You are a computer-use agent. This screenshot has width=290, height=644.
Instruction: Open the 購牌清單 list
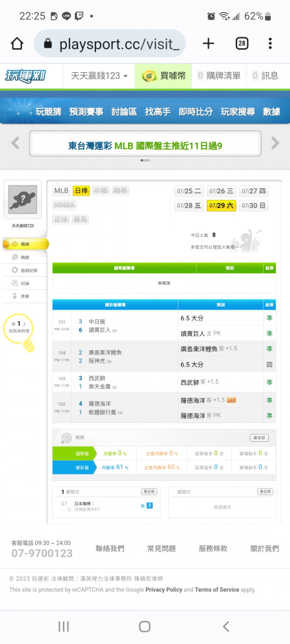(218, 76)
